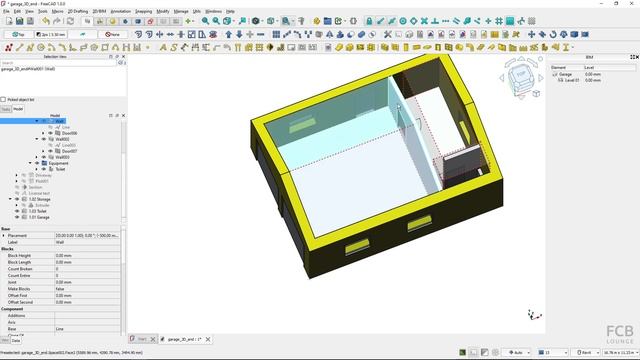The height and width of the screenshot is (360, 640).
Task: Toggle the grid snap hash icon
Action: pos(499,21)
